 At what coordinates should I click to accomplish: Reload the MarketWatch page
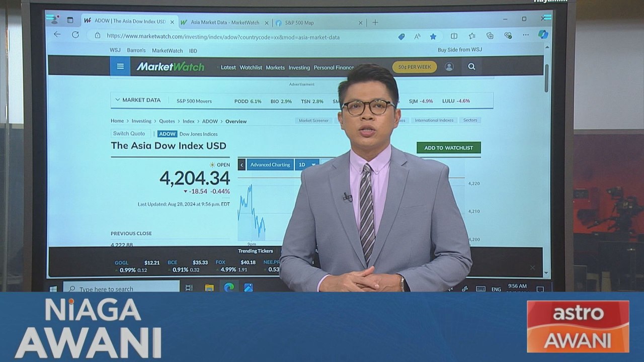[x=75, y=35]
